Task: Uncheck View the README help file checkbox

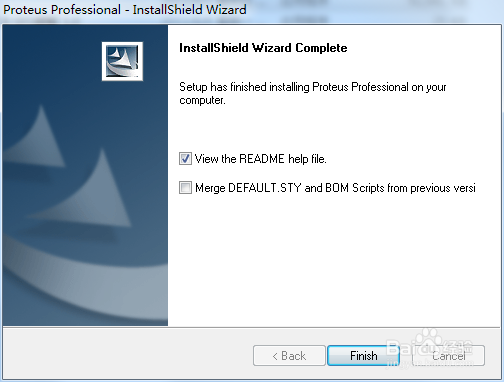Action: 185,158
